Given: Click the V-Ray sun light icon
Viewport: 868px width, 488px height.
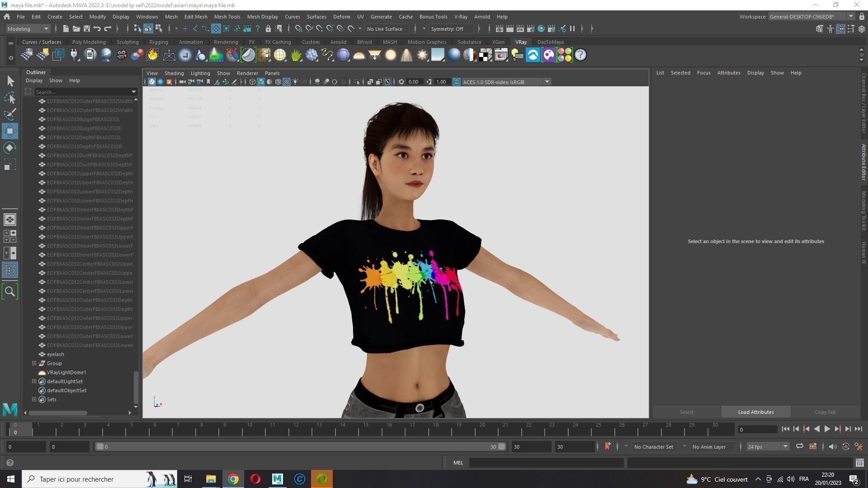Looking at the screenshot, I should 422,55.
